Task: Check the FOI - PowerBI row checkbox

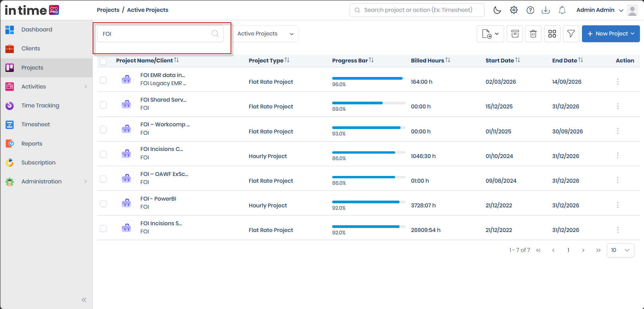Action: pos(103,204)
